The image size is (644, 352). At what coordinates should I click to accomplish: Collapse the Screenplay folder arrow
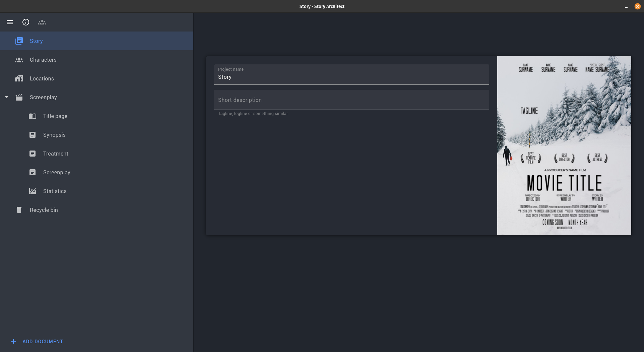(x=7, y=97)
